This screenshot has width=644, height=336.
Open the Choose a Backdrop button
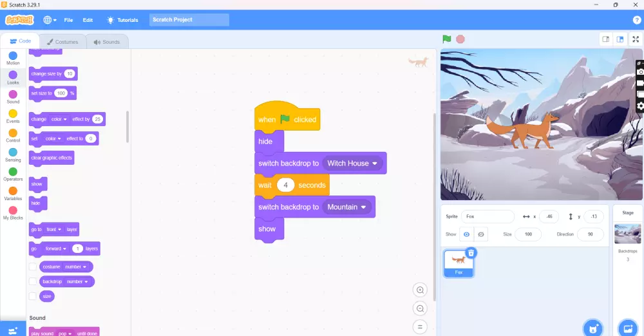[627, 329]
